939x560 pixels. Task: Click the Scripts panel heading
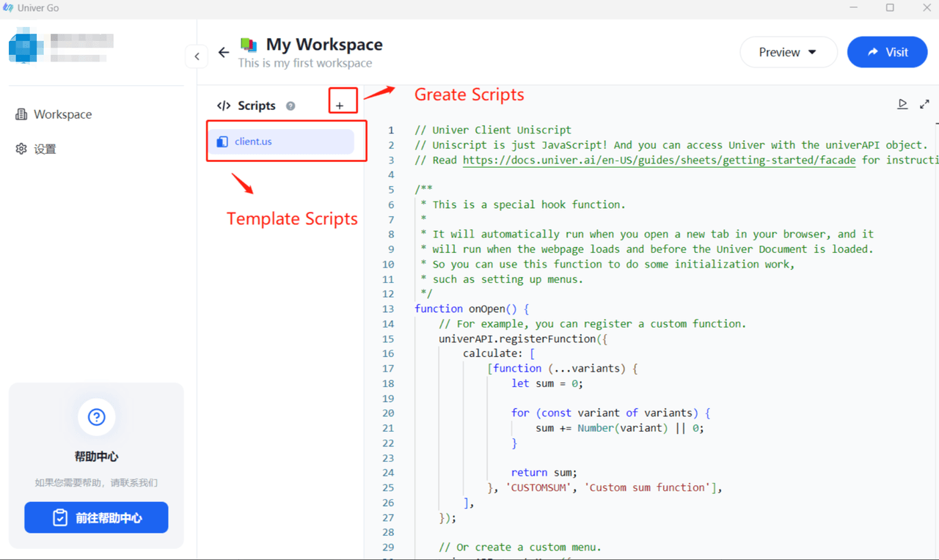(257, 106)
